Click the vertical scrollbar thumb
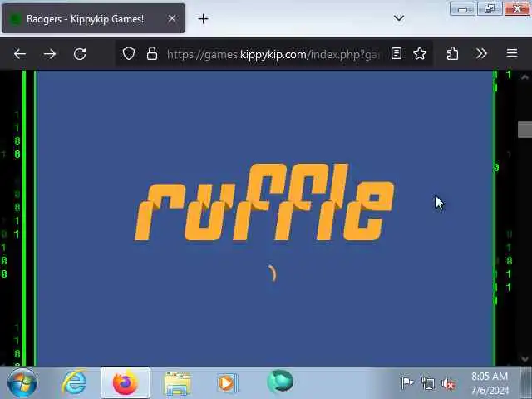532x399 pixels. [x=525, y=130]
